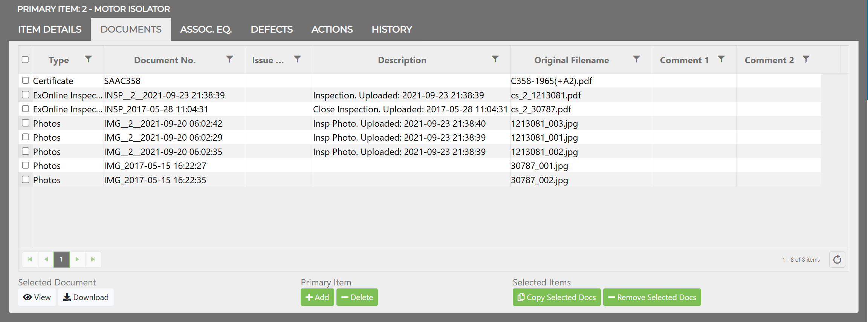Go to the last page of documents
This screenshot has height=322, width=868.
pos(93,259)
